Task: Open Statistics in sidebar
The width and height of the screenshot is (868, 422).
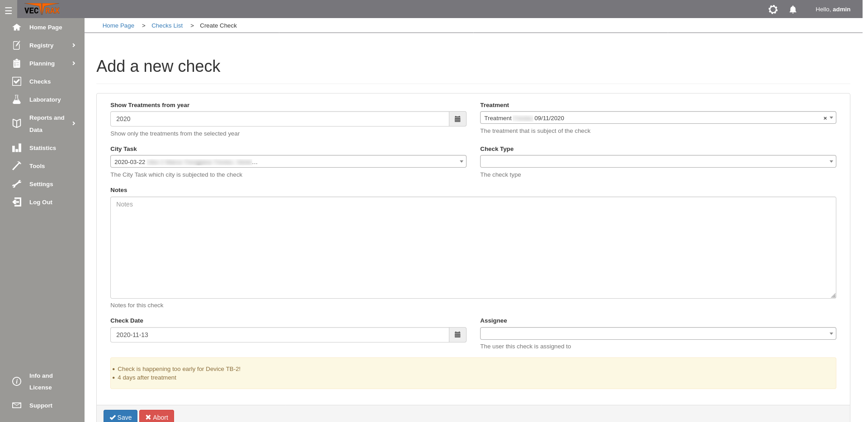Action: pyautogui.click(x=42, y=148)
